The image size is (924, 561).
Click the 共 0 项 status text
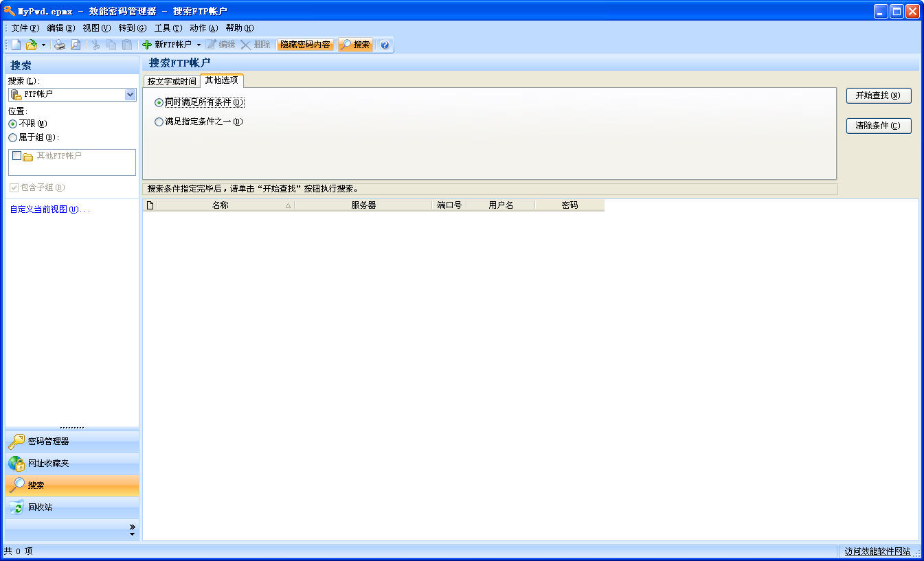(18, 551)
